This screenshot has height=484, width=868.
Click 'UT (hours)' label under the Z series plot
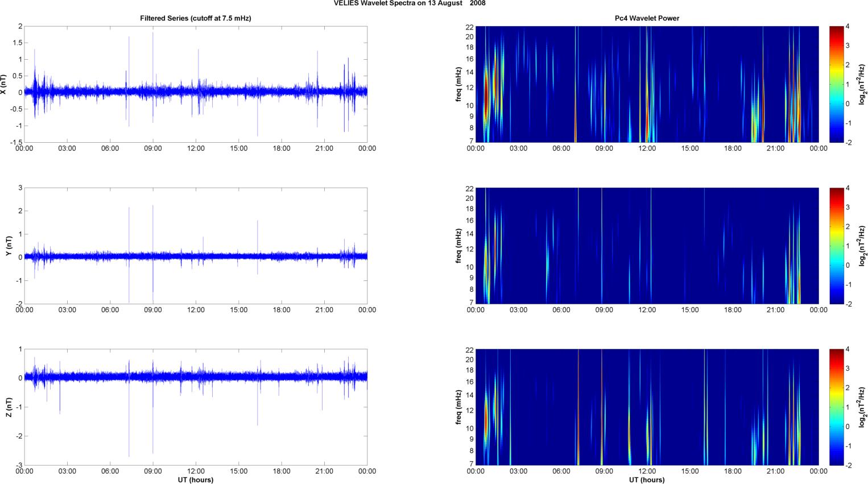click(x=196, y=480)
